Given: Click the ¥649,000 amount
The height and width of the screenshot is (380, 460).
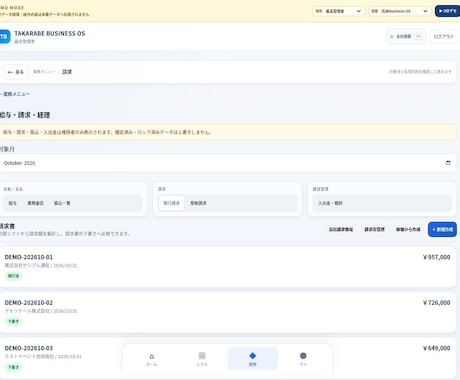Looking at the screenshot, I should coord(436,348).
